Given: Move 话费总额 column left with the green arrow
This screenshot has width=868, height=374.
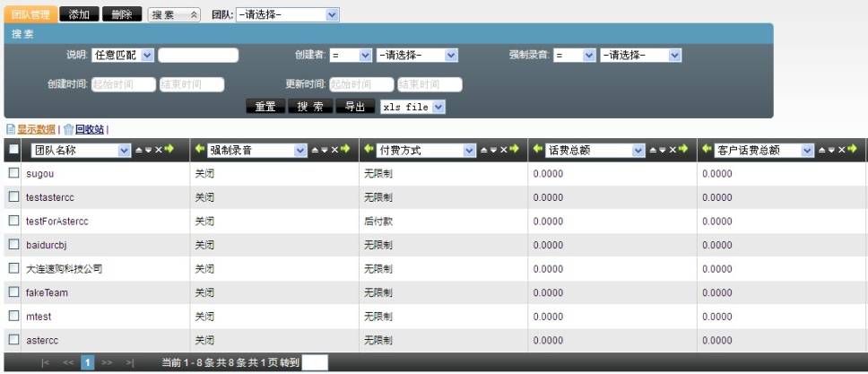Looking at the screenshot, I should 538,150.
